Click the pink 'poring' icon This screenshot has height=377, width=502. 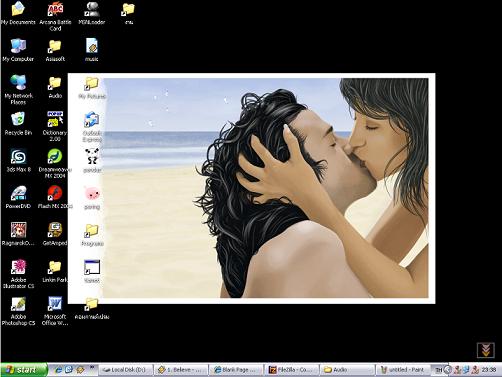click(92, 198)
